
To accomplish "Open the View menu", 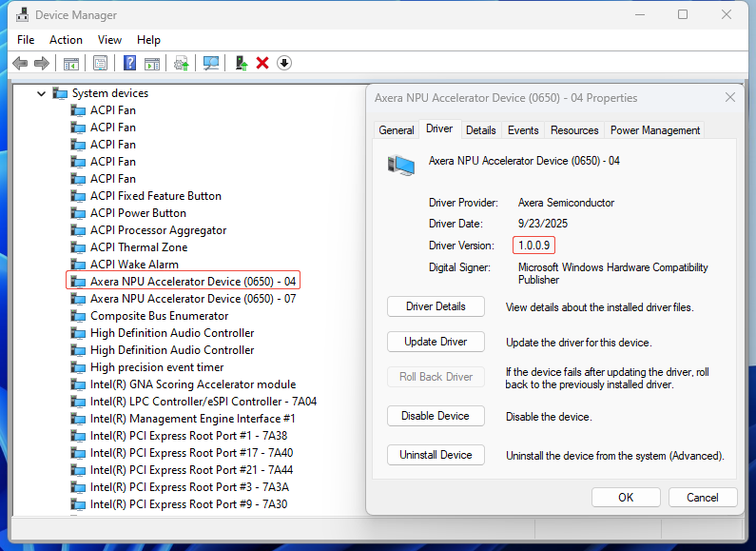I will pyautogui.click(x=109, y=40).
